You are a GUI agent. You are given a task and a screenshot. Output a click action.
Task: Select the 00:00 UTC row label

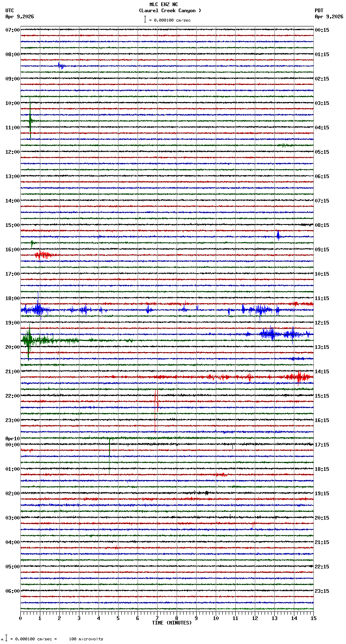[13, 445]
